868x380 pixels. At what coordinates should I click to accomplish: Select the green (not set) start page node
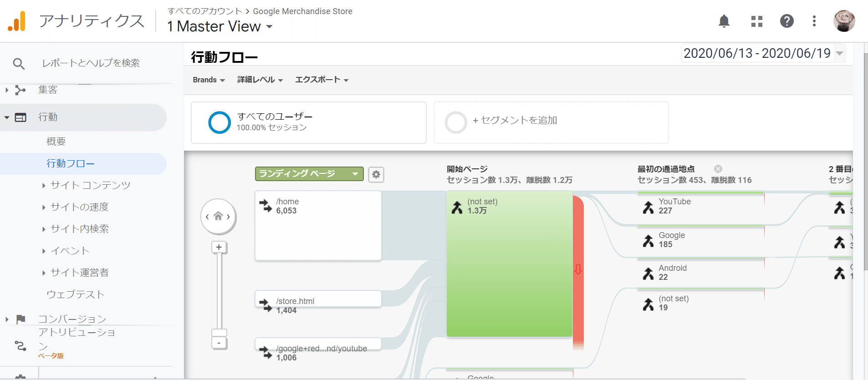(509, 263)
